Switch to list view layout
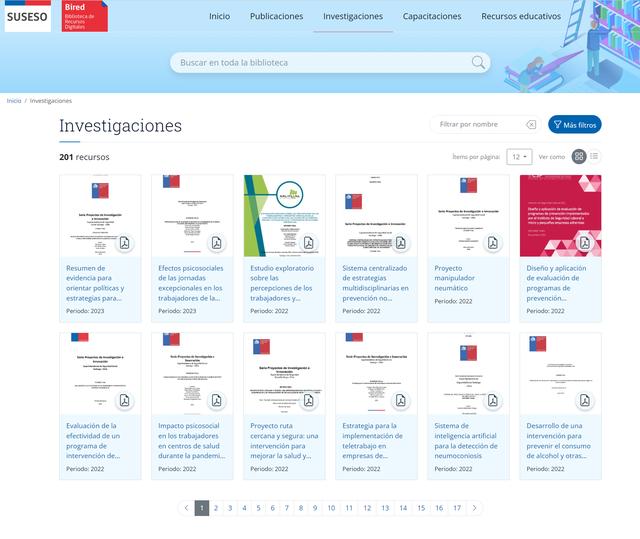 595,157
